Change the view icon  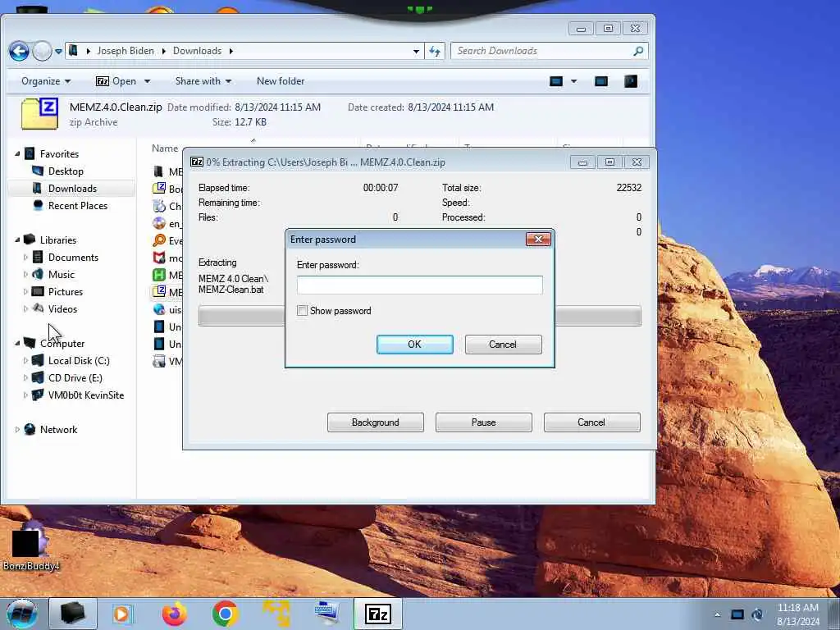pos(556,81)
